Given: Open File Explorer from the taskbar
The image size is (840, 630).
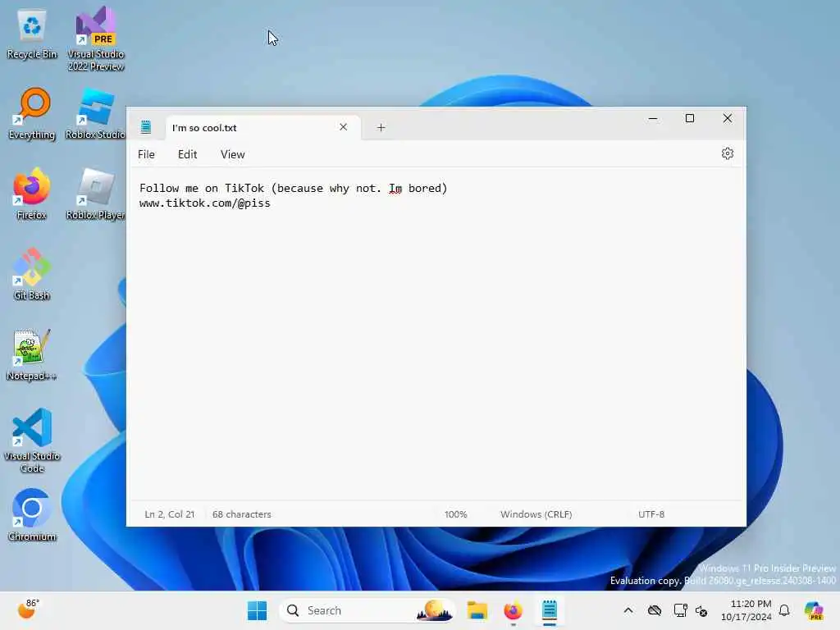Looking at the screenshot, I should [x=477, y=610].
